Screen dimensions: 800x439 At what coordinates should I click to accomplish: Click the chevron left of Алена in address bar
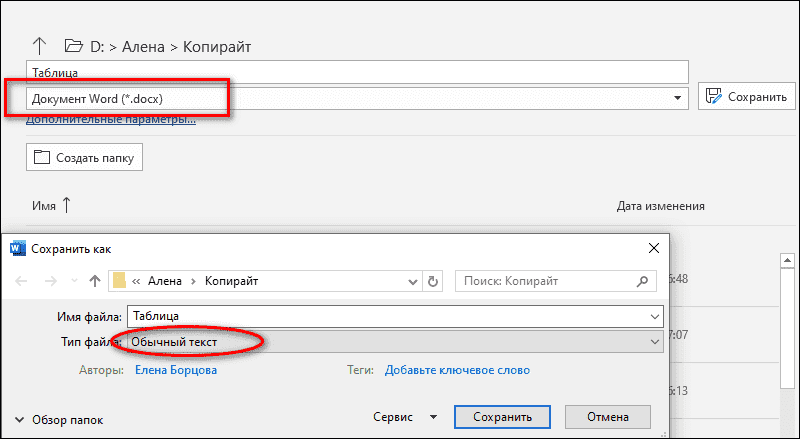point(136,281)
